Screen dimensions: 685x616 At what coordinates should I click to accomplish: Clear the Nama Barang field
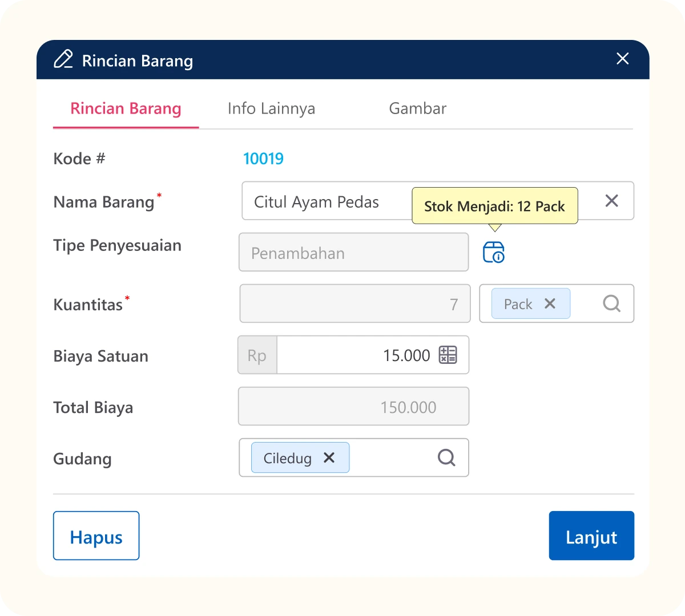611,201
